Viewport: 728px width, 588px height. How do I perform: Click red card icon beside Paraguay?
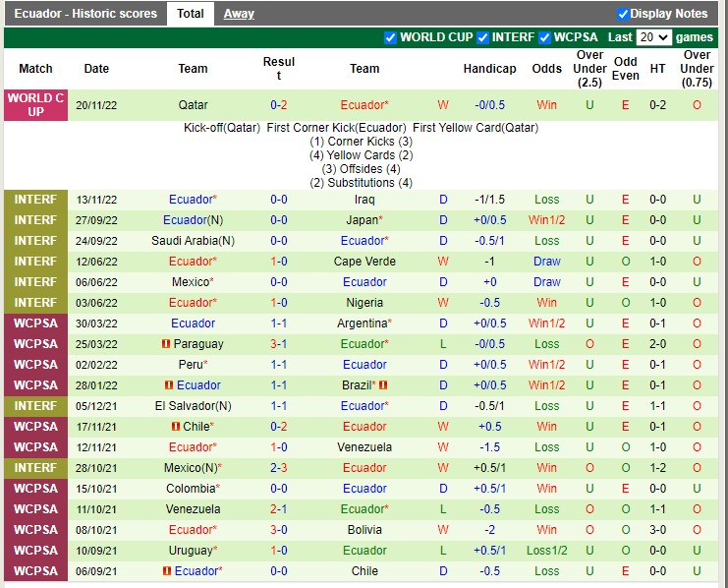(x=166, y=344)
